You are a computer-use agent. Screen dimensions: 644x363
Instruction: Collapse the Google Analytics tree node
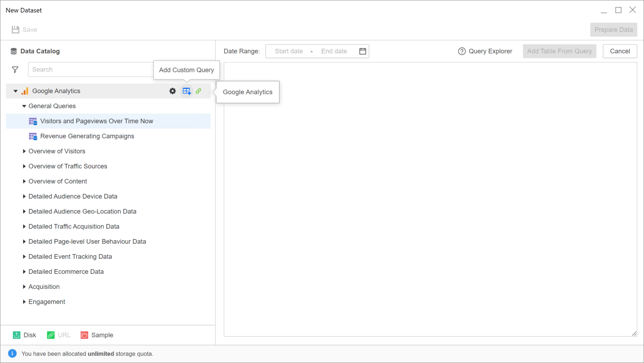pos(15,91)
